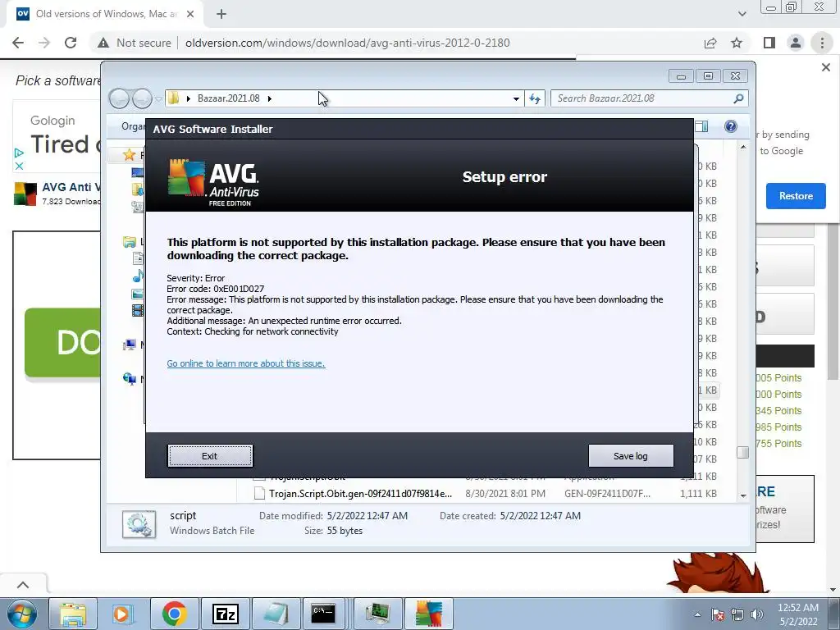
Task: Dismiss the restore pages popup
Action: click(825, 67)
